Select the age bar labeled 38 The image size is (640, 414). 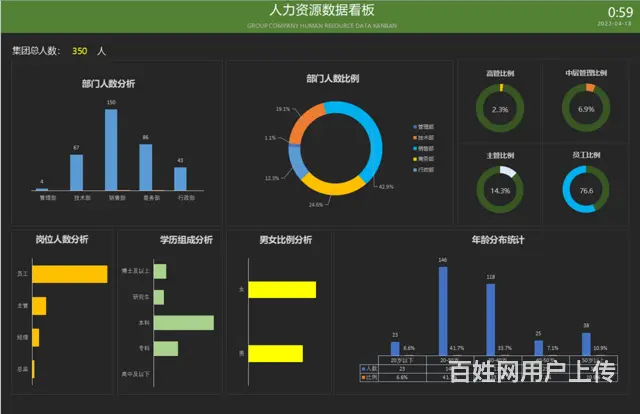click(x=586, y=344)
